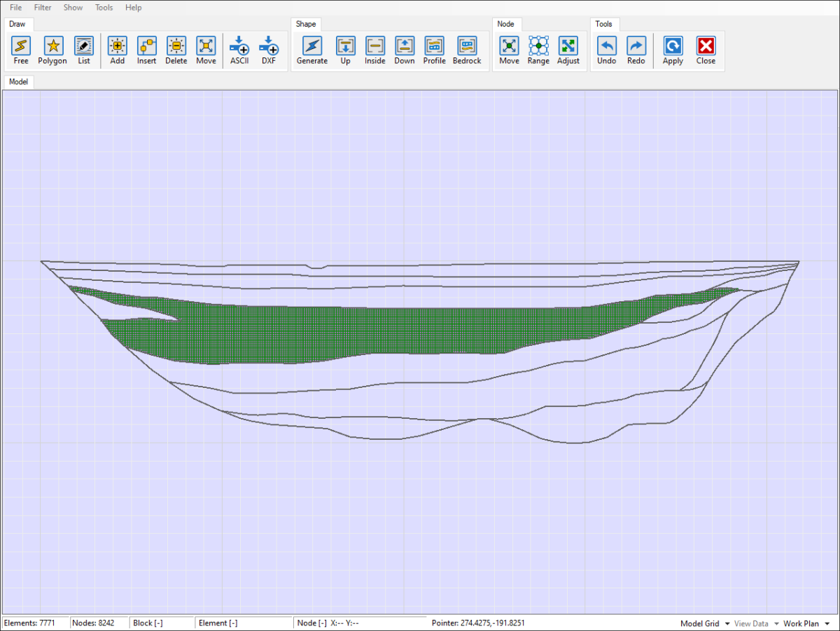Screen dimensions: 840x631
Task: Open the Profile shape tool
Action: (x=434, y=51)
